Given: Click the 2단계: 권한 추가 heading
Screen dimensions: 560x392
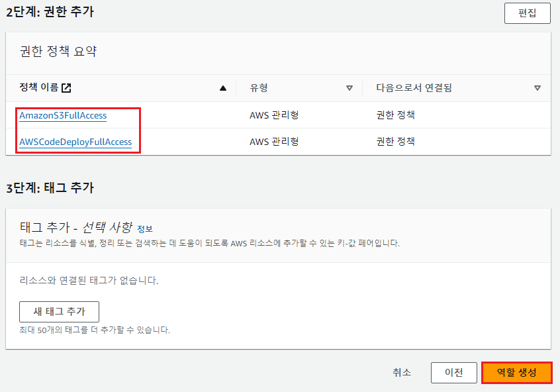Looking at the screenshot, I should (50, 12).
